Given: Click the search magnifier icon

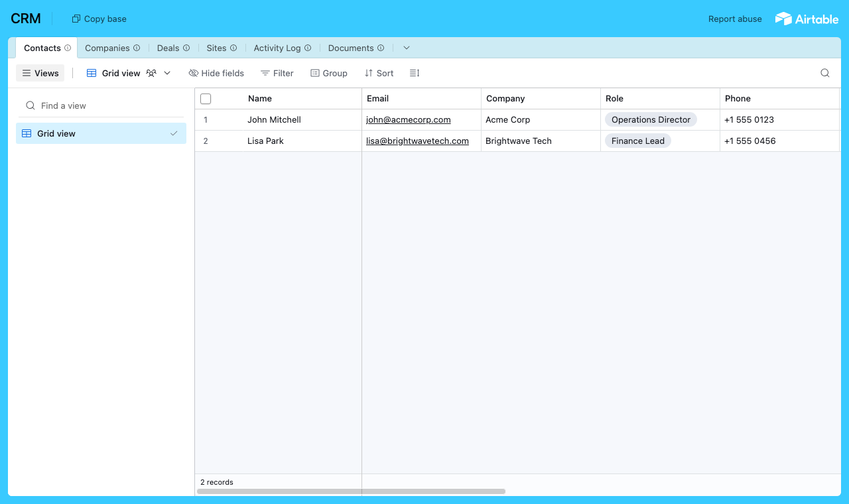Looking at the screenshot, I should (825, 73).
